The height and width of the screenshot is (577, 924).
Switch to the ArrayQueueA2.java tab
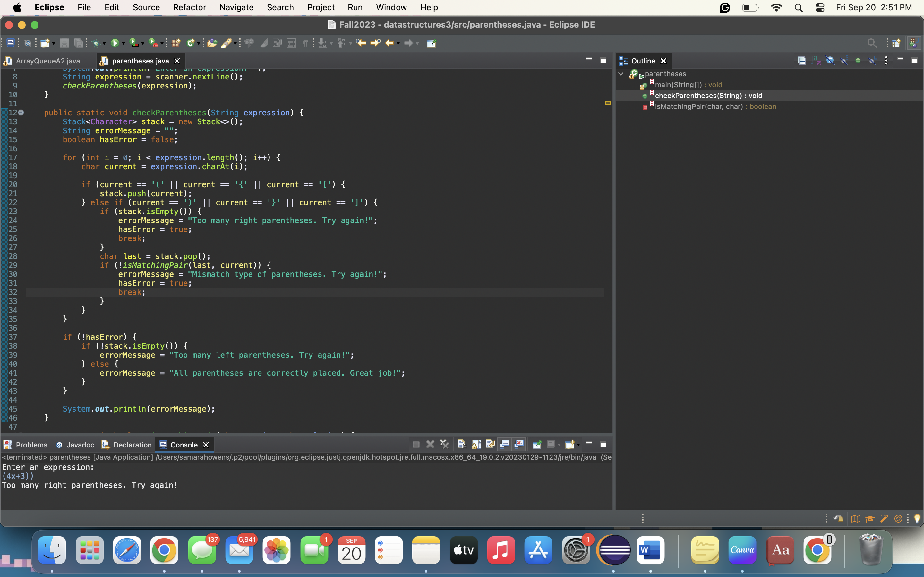pos(48,61)
